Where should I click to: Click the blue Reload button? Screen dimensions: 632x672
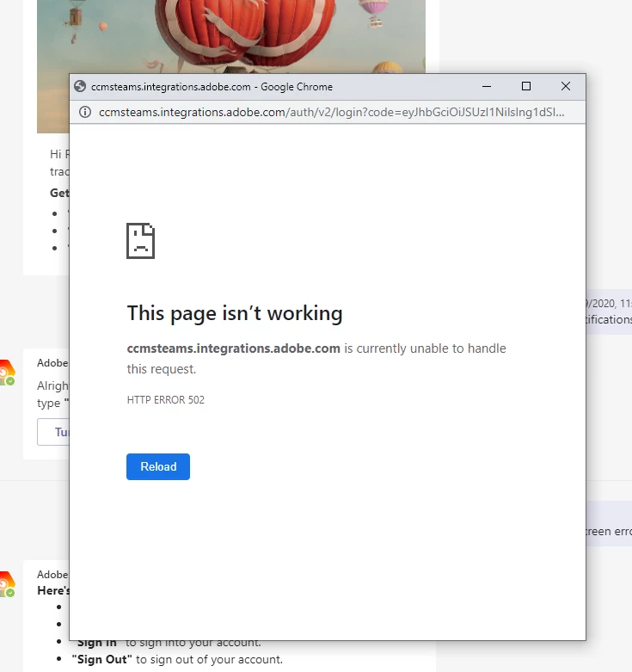point(158,466)
